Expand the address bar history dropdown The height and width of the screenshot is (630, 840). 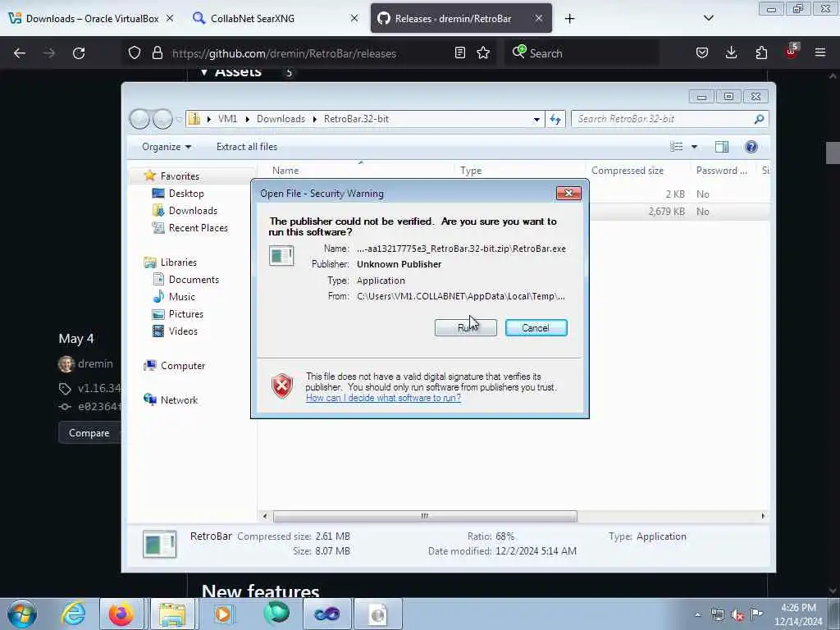click(536, 120)
